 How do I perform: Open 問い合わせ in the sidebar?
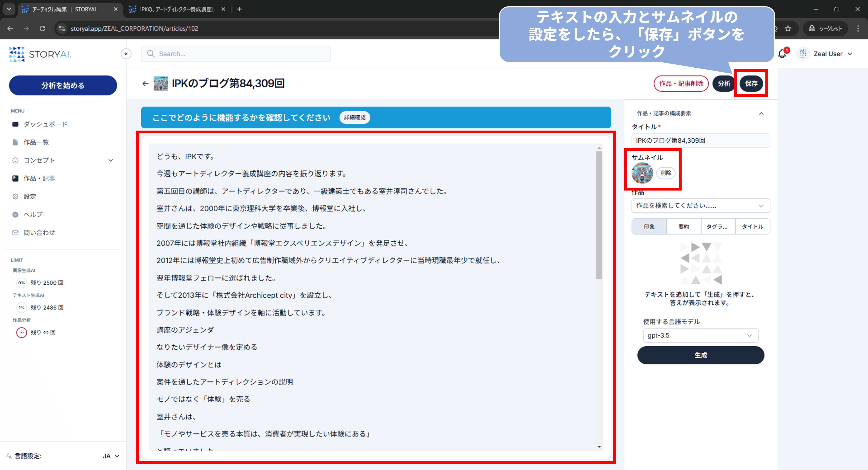39,233
